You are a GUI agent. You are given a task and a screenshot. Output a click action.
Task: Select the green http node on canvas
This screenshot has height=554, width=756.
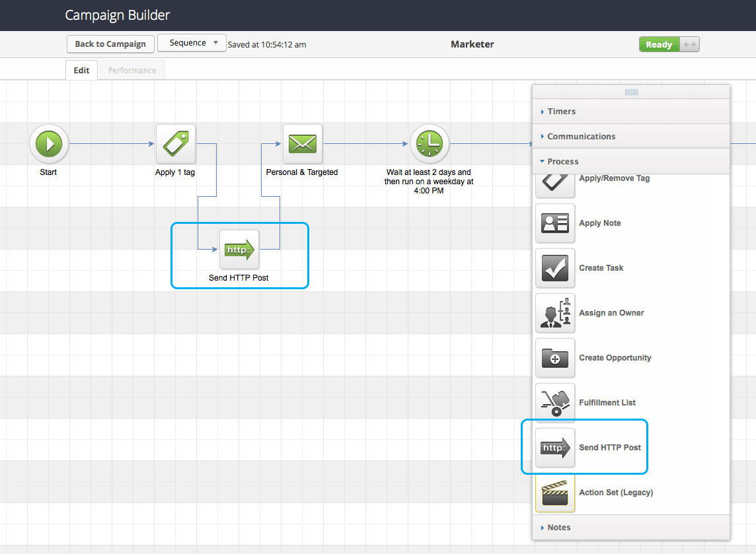(x=239, y=250)
